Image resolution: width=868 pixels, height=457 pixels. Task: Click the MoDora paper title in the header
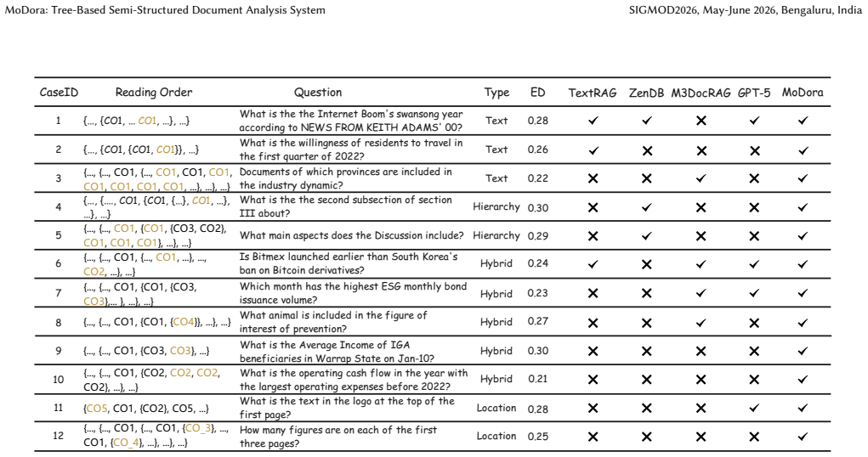(165, 10)
